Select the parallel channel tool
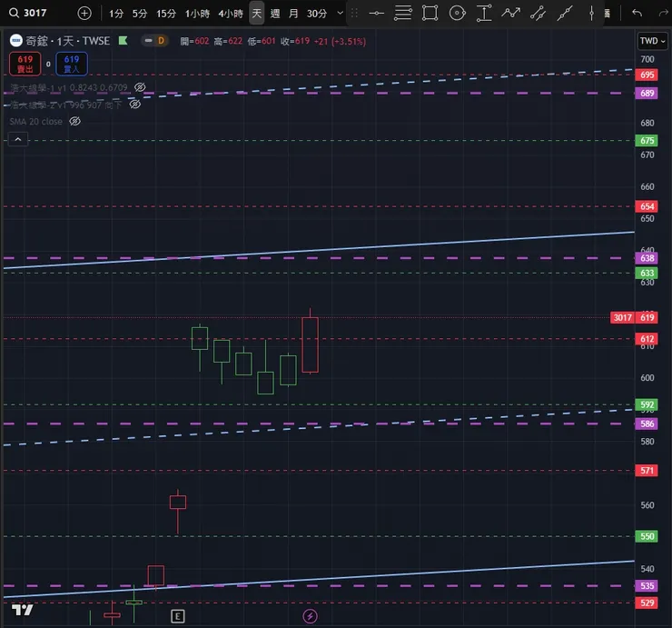Screen dimensions: 672x628 538,14
